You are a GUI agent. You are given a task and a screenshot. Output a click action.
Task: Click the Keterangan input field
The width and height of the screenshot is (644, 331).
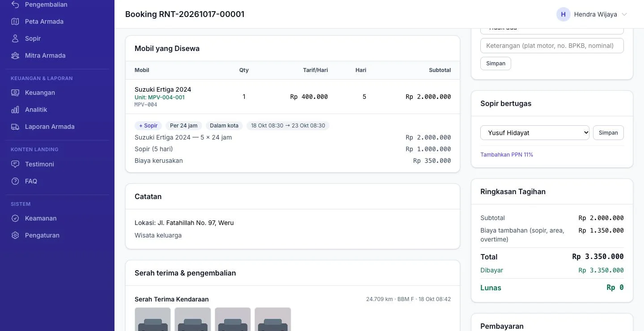[552, 46]
